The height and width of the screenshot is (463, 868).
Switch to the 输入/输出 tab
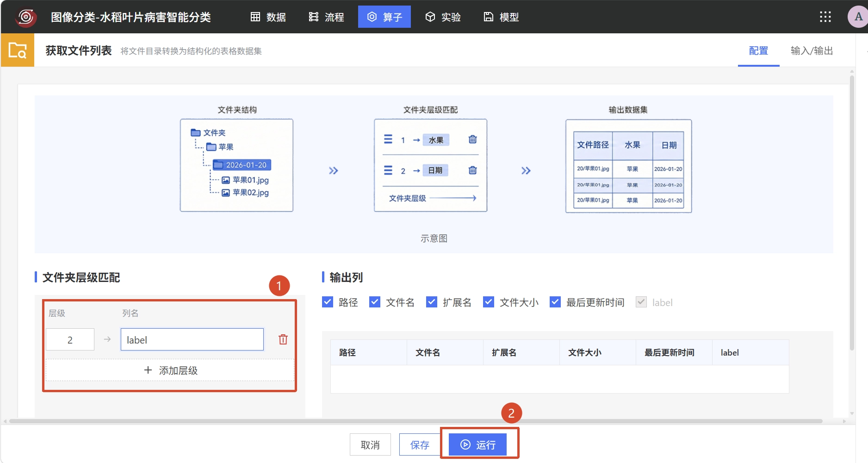coord(812,50)
